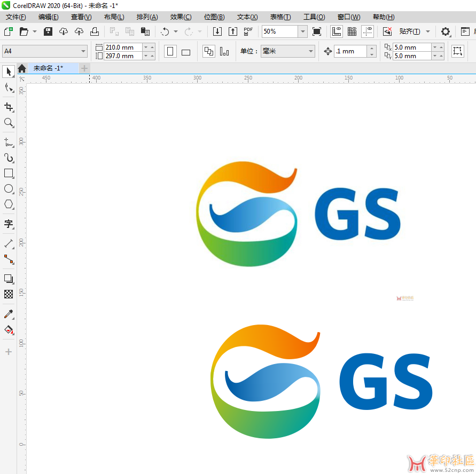
Task: Toggle guidelines display
Action: point(368,31)
